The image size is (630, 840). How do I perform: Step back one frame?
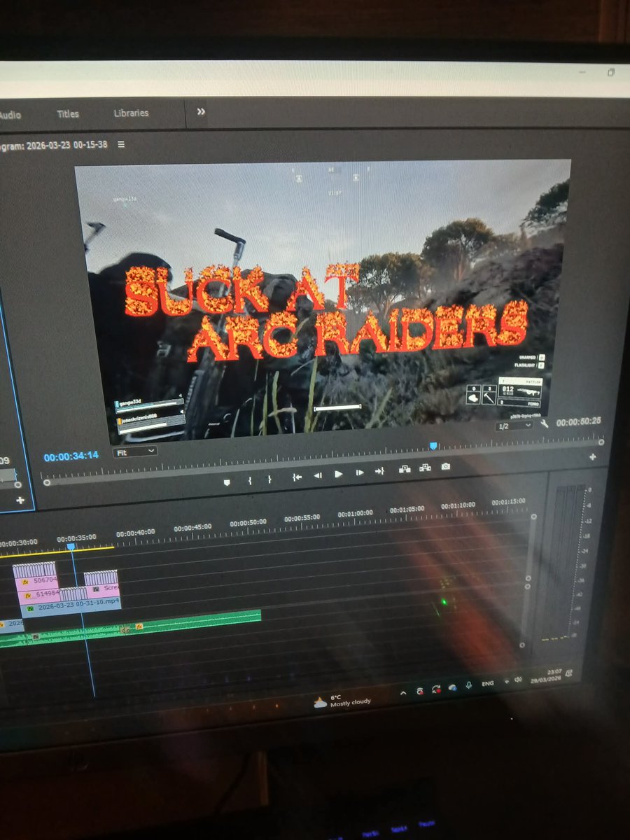tap(318, 475)
